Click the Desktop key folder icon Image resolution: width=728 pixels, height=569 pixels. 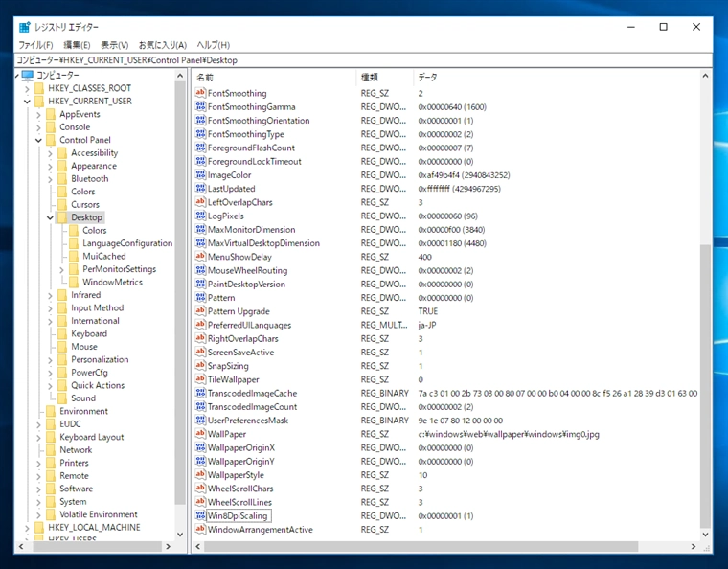(62, 217)
